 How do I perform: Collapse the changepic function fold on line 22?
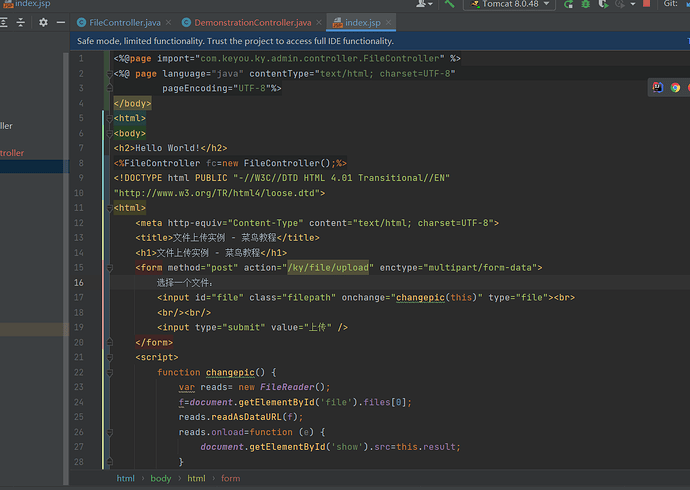click(110, 373)
